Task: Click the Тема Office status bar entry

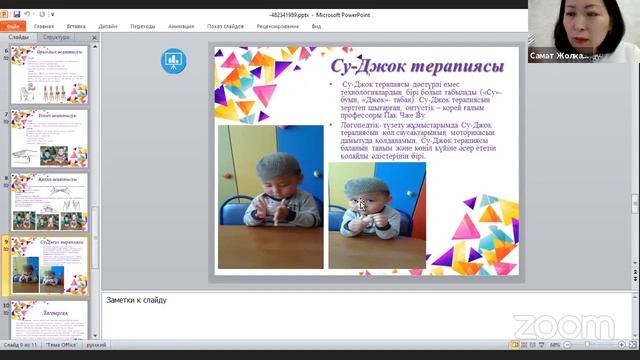Action: coord(61,345)
